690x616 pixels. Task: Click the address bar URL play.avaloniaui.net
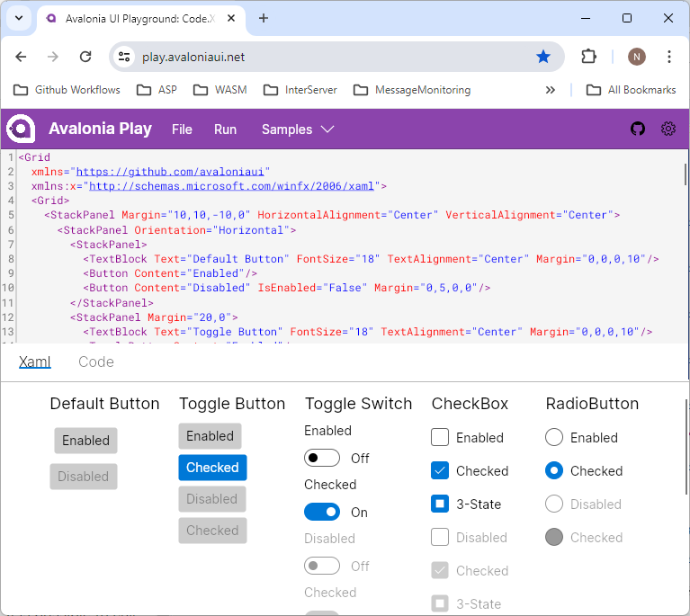[193, 58]
